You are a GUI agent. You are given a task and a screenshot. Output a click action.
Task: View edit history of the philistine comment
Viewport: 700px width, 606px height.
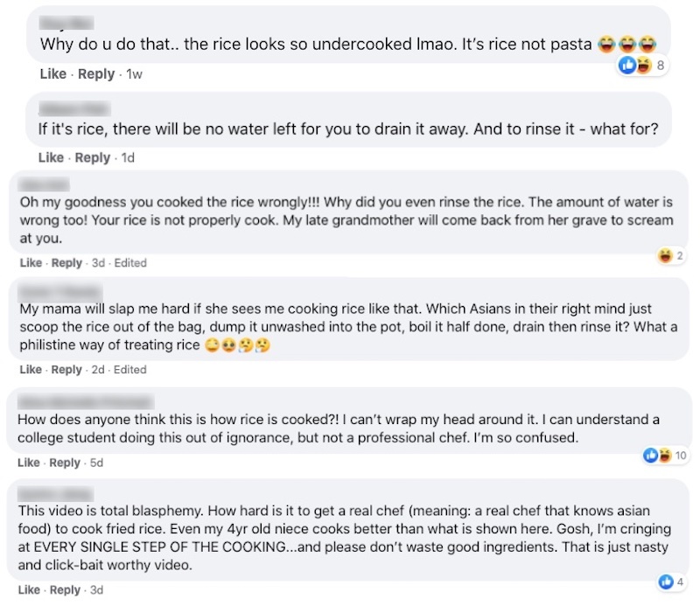point(130,370)
